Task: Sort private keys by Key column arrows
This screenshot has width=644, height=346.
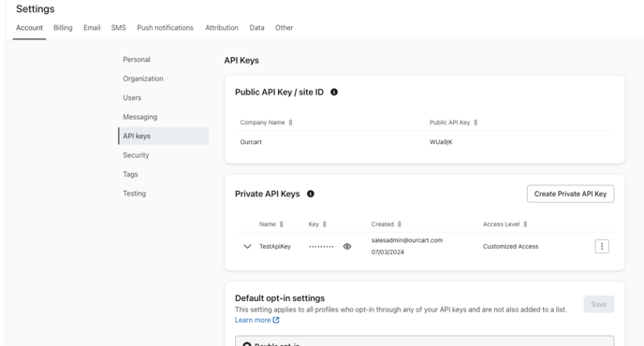Action: click(325, 224)
